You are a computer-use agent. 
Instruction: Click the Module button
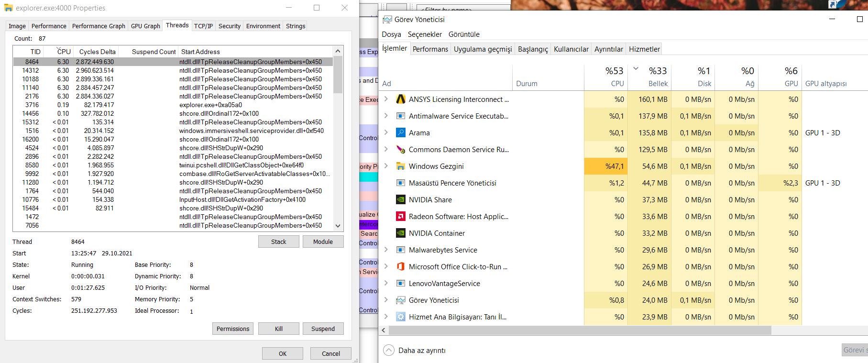(323, 242)
